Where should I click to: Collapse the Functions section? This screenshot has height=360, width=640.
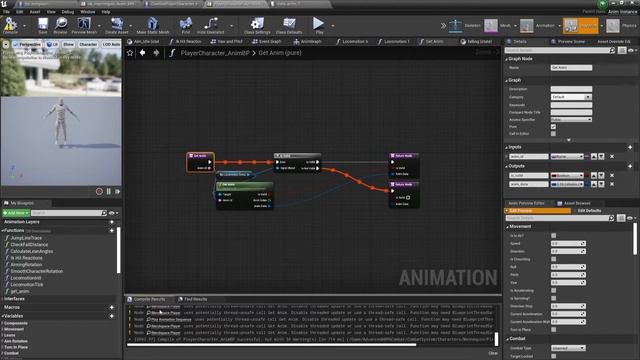point(3,231)
